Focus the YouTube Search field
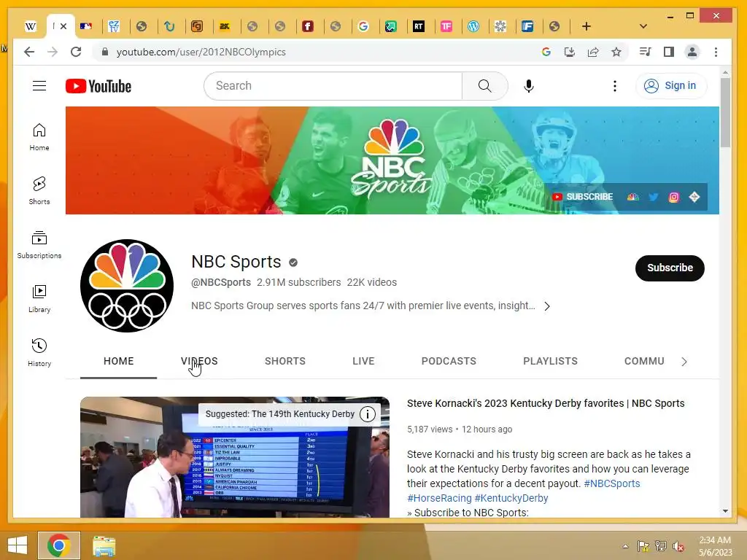The width and height of the screenshot is (747, 560). point(333,86)
